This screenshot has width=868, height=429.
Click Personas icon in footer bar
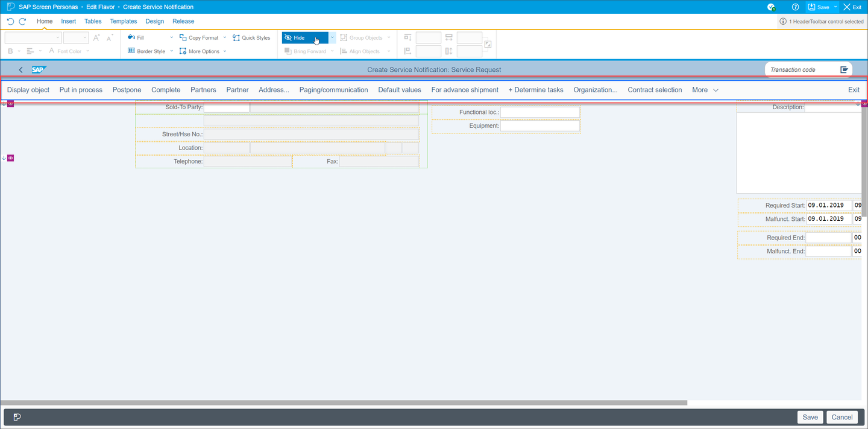click(17, 417)
